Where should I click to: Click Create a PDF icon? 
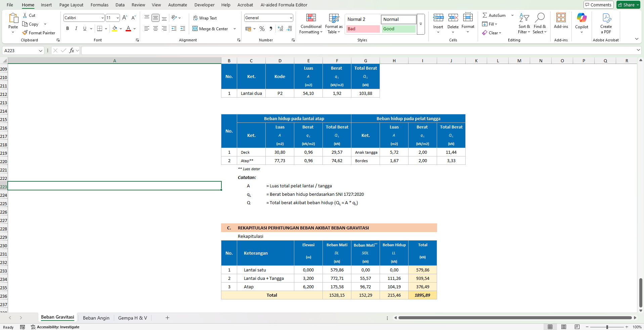pyautogui.click(x=606, y=19)
